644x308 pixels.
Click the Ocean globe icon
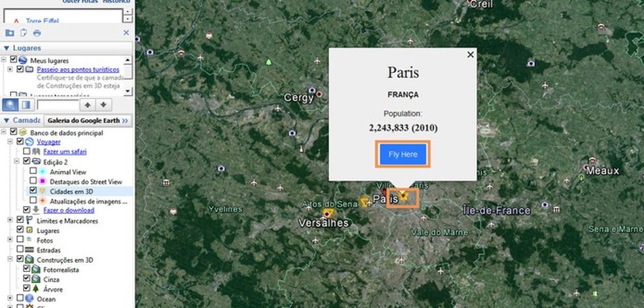(x=29, y=299)
